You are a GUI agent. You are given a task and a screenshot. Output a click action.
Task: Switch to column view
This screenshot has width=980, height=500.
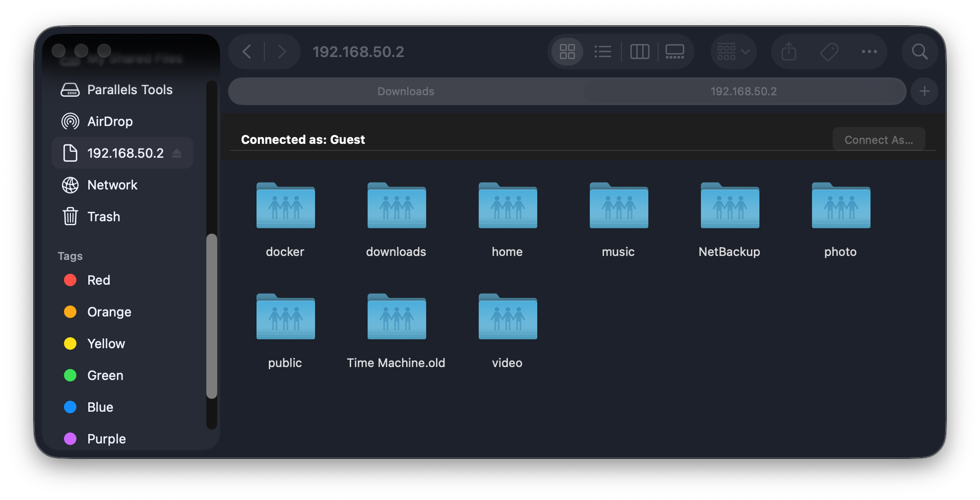[x=640, y=52]
